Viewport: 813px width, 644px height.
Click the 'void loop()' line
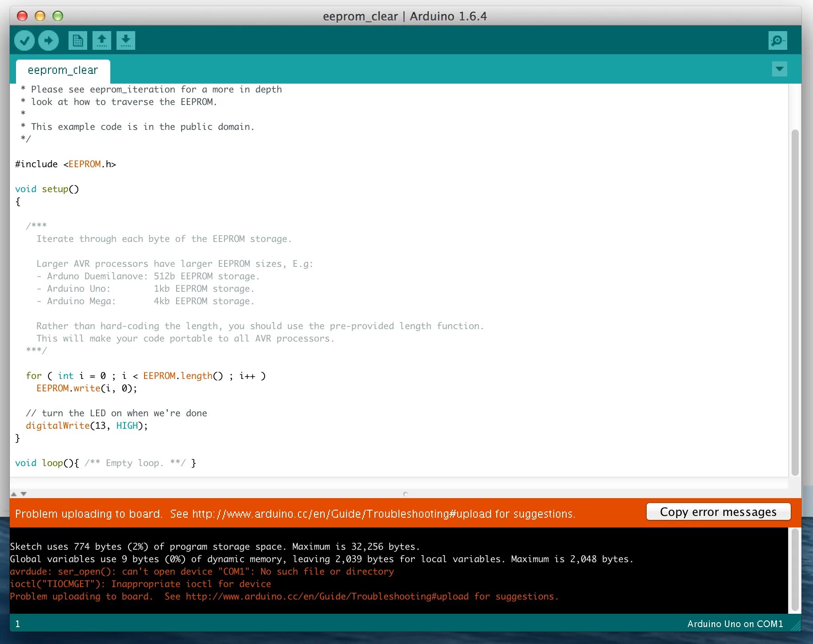tap(106, 463)
